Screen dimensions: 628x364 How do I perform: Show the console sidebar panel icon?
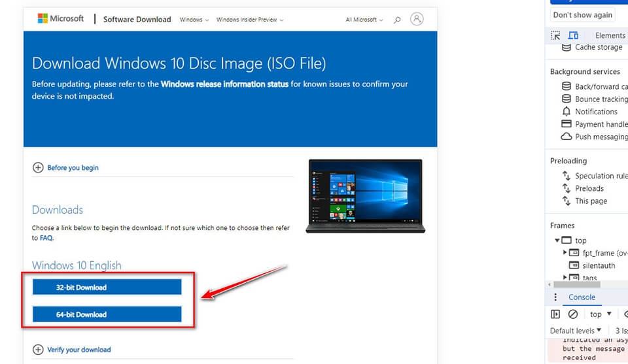[555, 314]
